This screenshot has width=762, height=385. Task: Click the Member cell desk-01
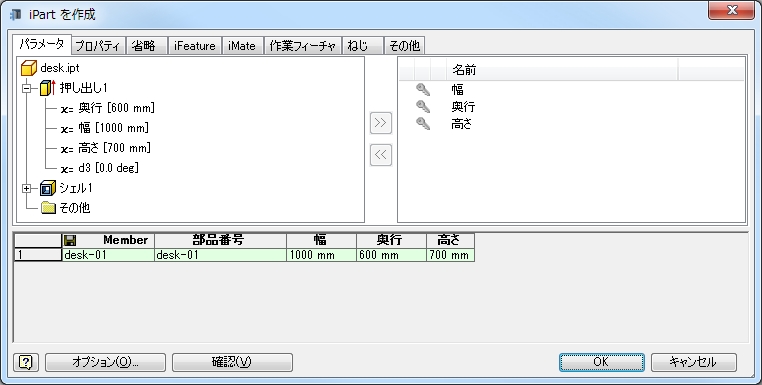pos(108,255)
